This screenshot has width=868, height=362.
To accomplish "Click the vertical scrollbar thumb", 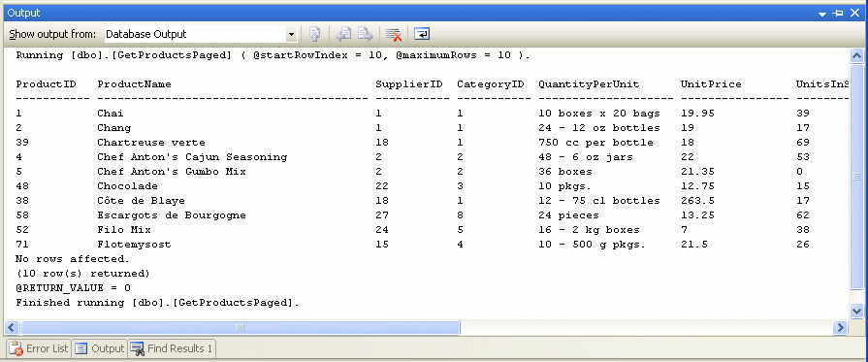I will tap(856, 177).
